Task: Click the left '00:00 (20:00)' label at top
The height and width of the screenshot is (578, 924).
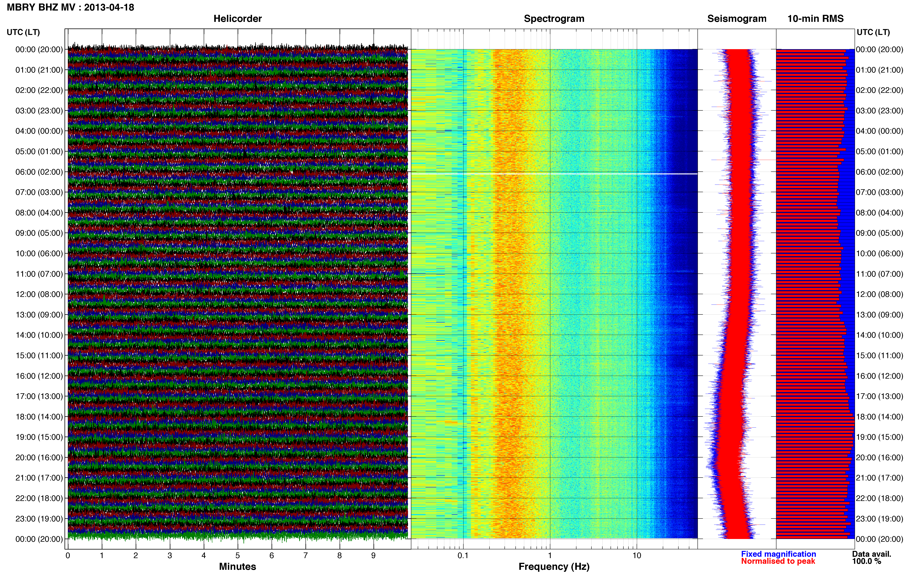Action: pyautogui.click(x=39, y=49)
